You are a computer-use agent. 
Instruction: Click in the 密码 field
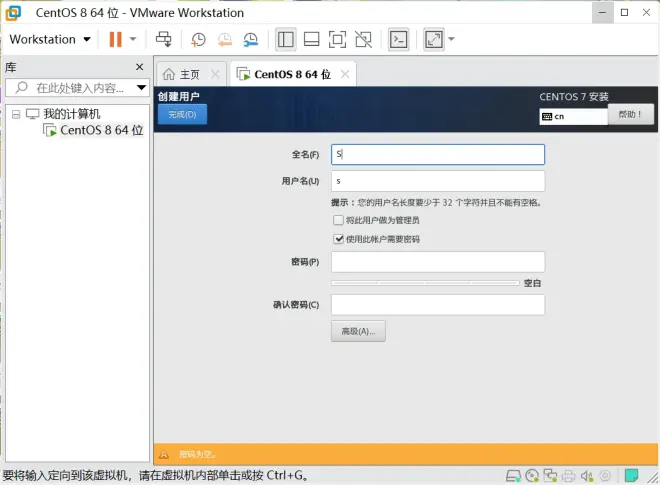tap(438, 262)
